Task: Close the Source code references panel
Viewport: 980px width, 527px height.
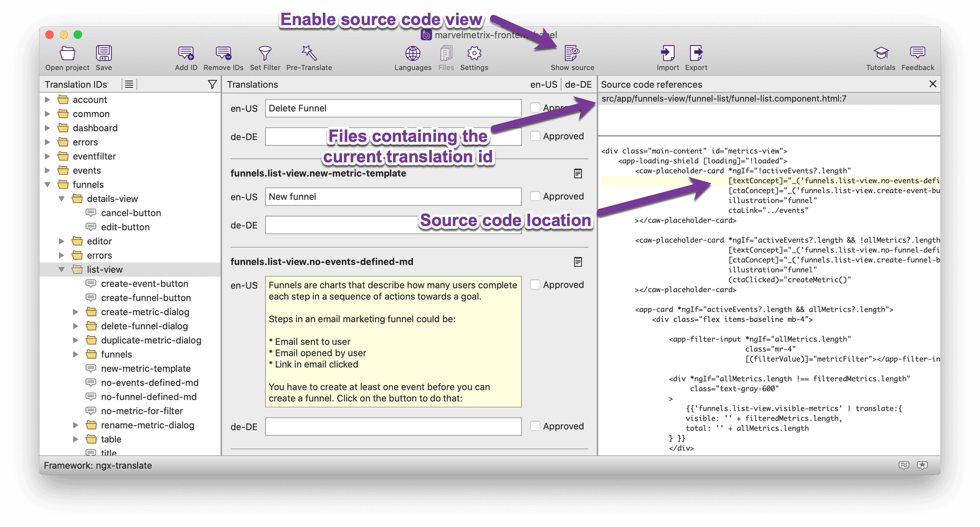Action: coord(933,84)
